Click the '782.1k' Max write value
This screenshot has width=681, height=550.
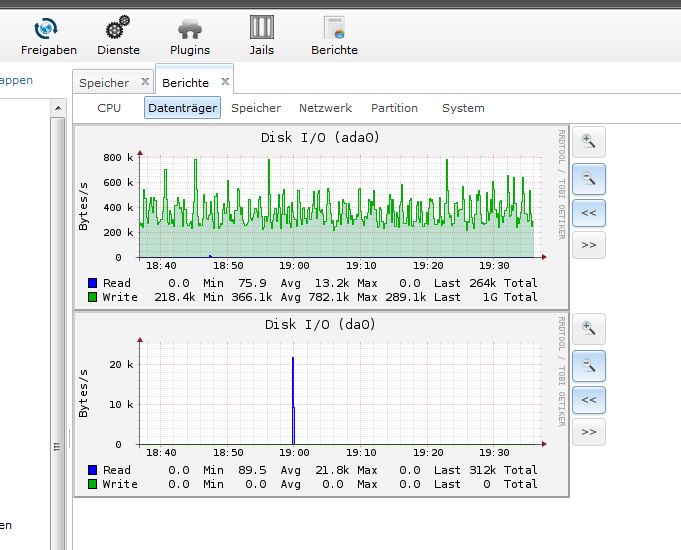(x=328, y=297)
